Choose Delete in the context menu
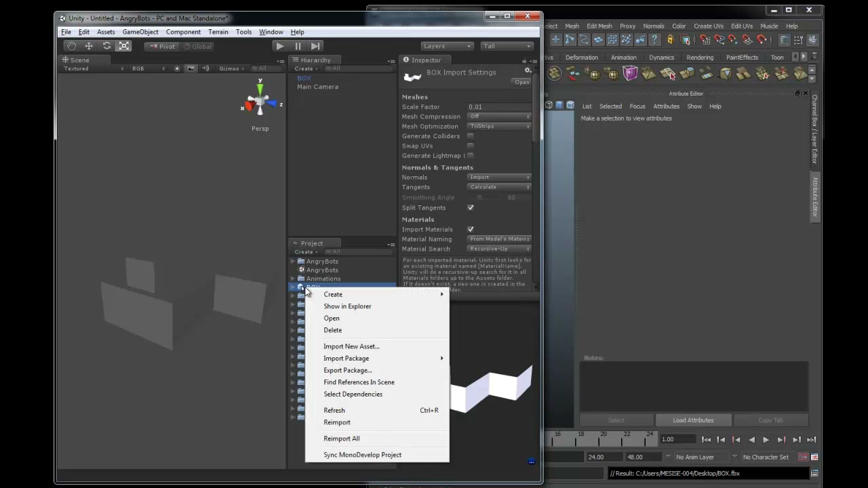The width and height of the screenshot is (868, 488). (x=377, y=330)
